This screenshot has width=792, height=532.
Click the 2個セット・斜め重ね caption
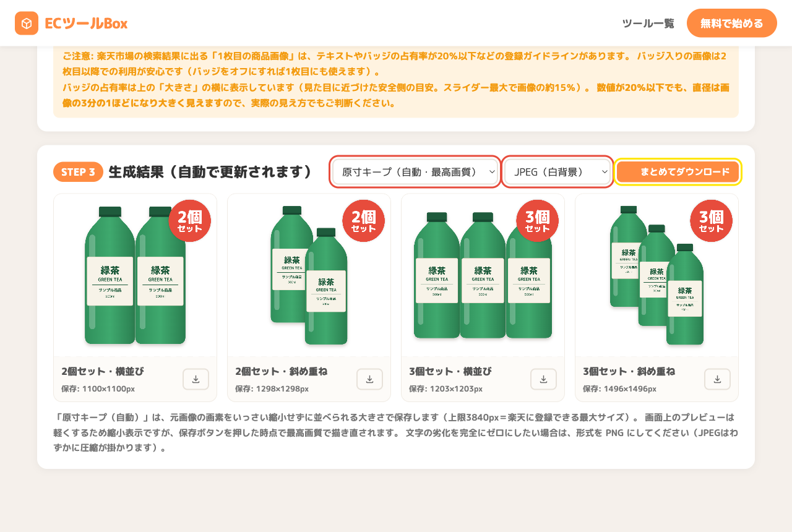(281, 371)
